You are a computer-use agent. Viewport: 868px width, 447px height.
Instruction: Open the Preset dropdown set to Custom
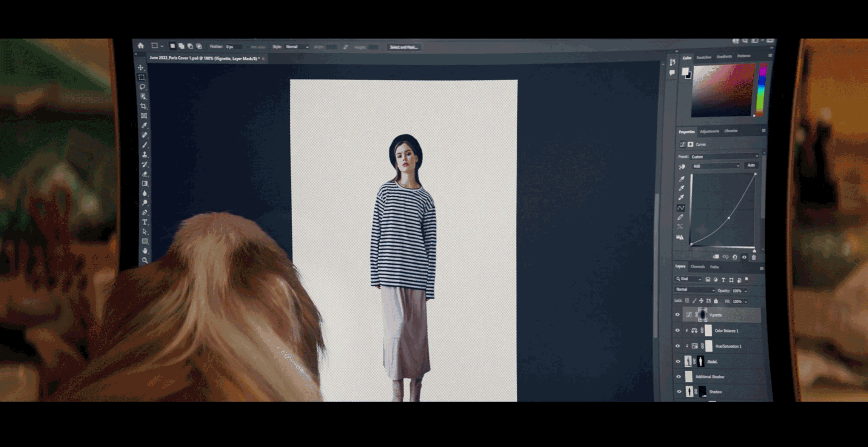click(725, 157)
